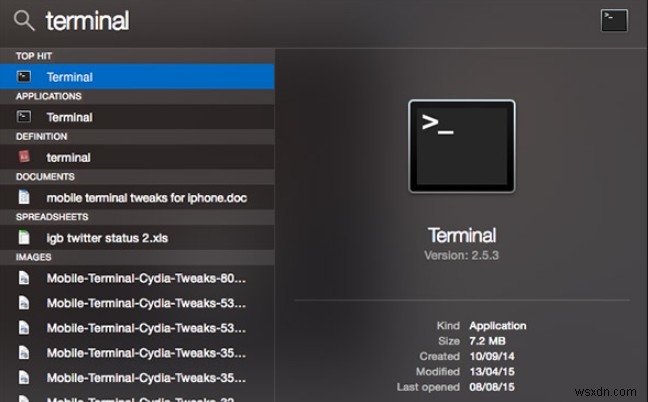This screenshot has width=648, height=402.
Task: Click the Version 2.5.3 text
Action: pyautogui.click(x=461, y=255)
